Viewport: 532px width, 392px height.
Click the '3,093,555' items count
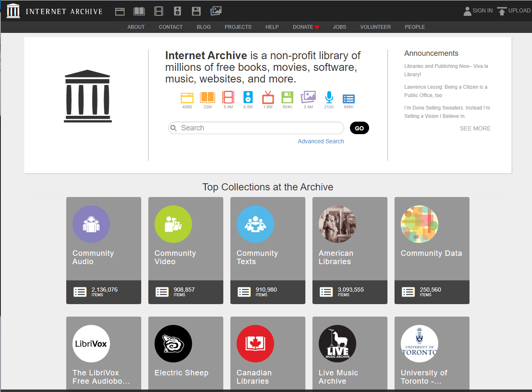(351, 290)
